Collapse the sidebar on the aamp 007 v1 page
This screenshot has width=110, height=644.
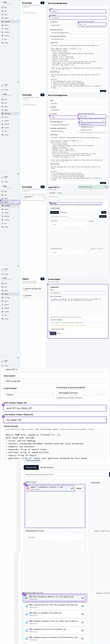pos(18,266)
